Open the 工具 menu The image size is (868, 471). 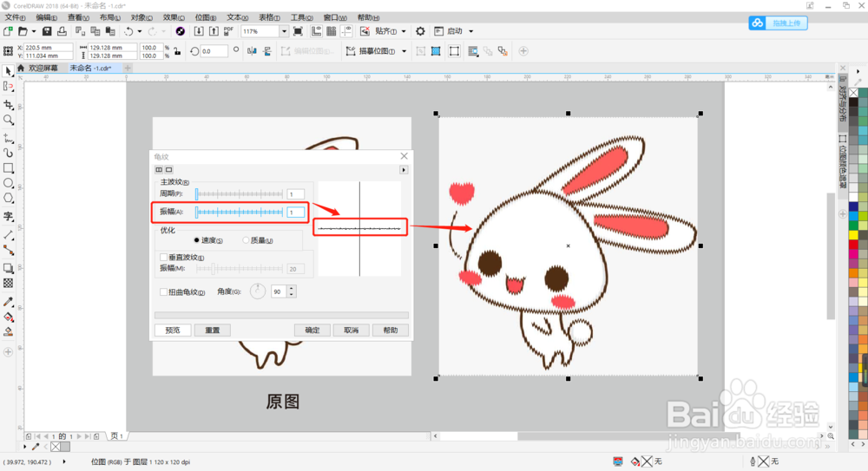point(302,17)
